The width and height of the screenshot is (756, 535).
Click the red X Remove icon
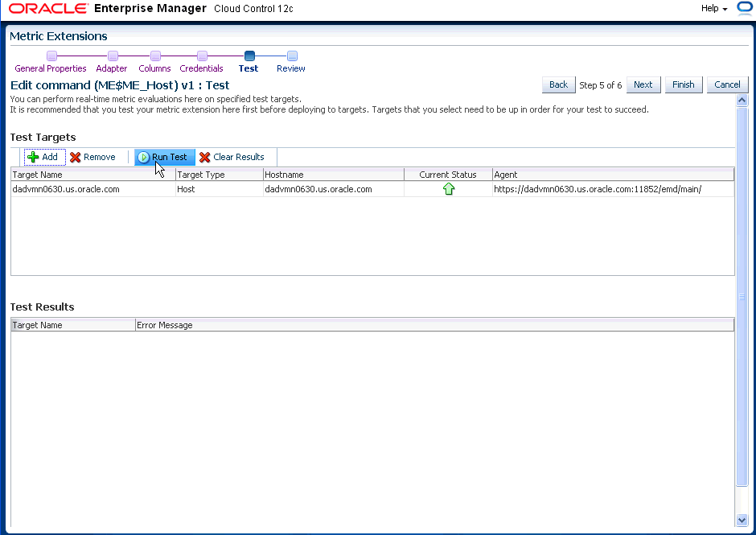point(76,157)
